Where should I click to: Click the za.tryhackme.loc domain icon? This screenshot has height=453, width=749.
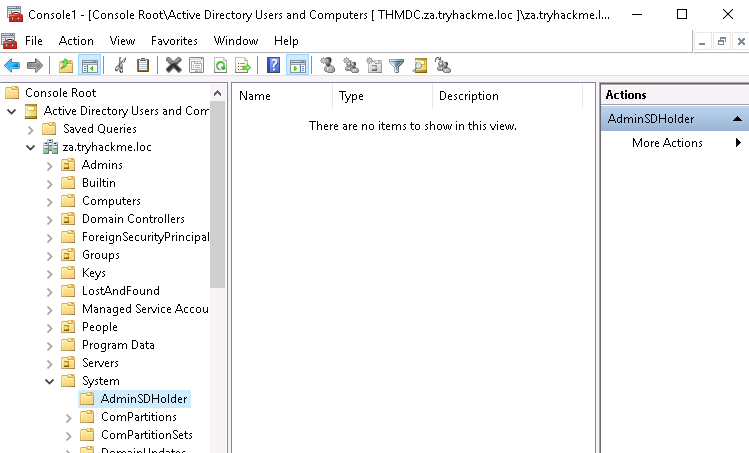point(50,147)
